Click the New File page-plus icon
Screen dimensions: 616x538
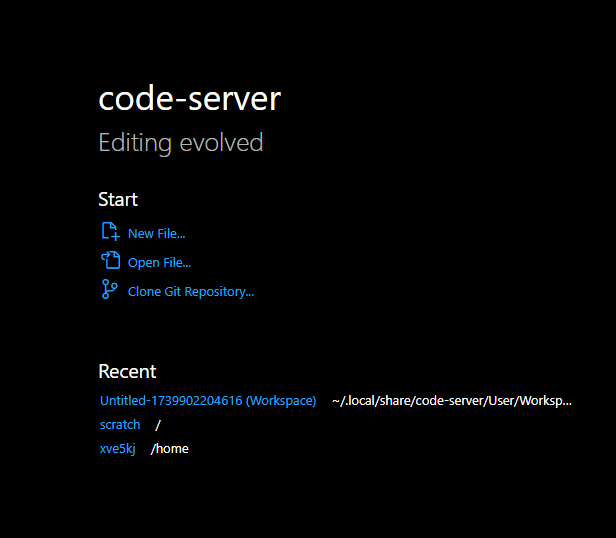(x=110, y=232)
